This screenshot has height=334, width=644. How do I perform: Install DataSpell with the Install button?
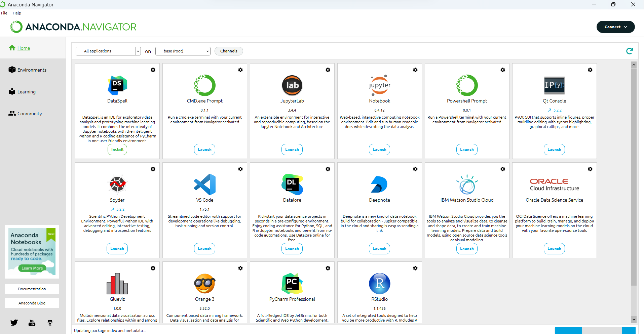117,150
